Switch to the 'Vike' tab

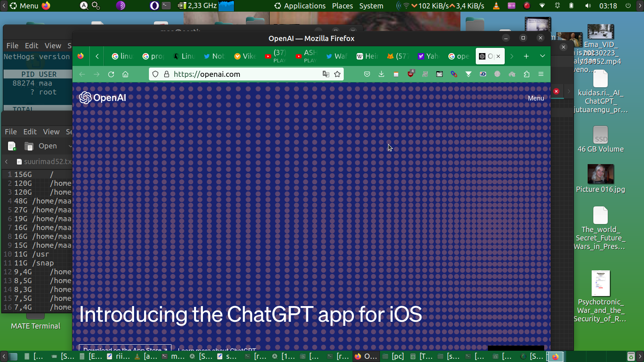coord(244,56)
